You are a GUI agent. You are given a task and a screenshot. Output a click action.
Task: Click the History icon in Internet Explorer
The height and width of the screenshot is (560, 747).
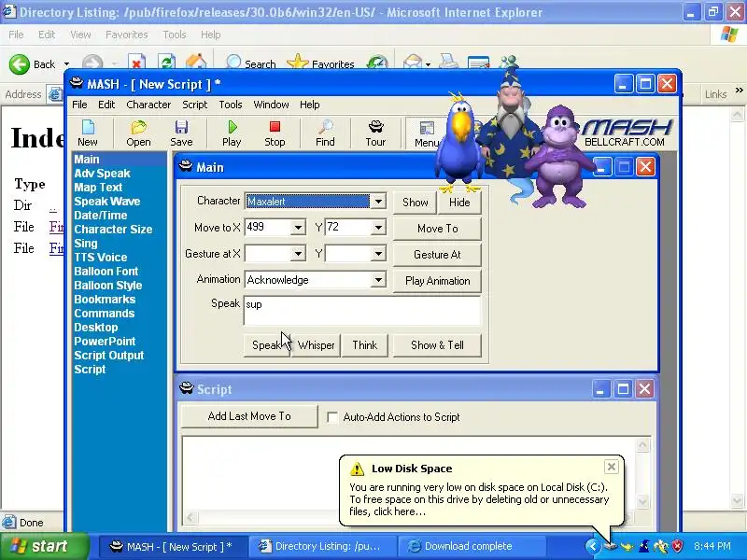[x=377, y=63]
